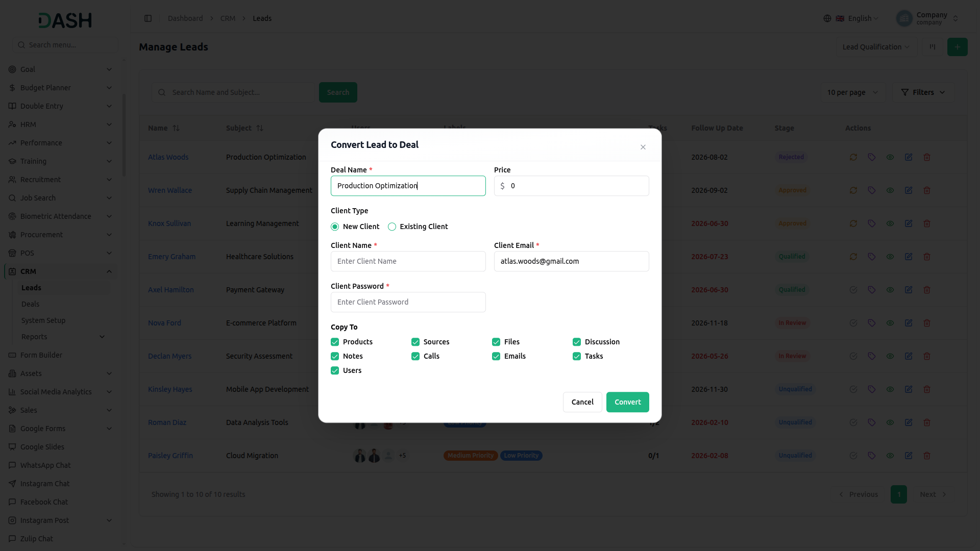This screenshot has width=980, height=551.
Task: Uncheck the Products checkbox under Copy To
Action: click(x=335, y=342)
